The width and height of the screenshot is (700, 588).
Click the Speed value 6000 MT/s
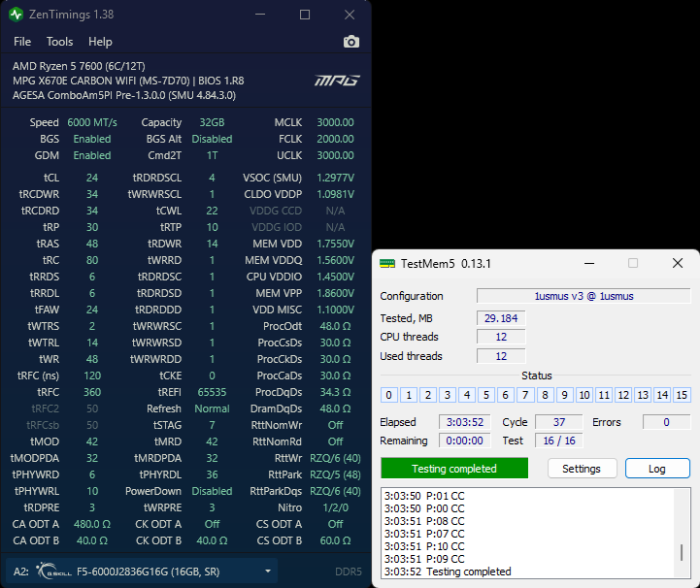[92, 122]
